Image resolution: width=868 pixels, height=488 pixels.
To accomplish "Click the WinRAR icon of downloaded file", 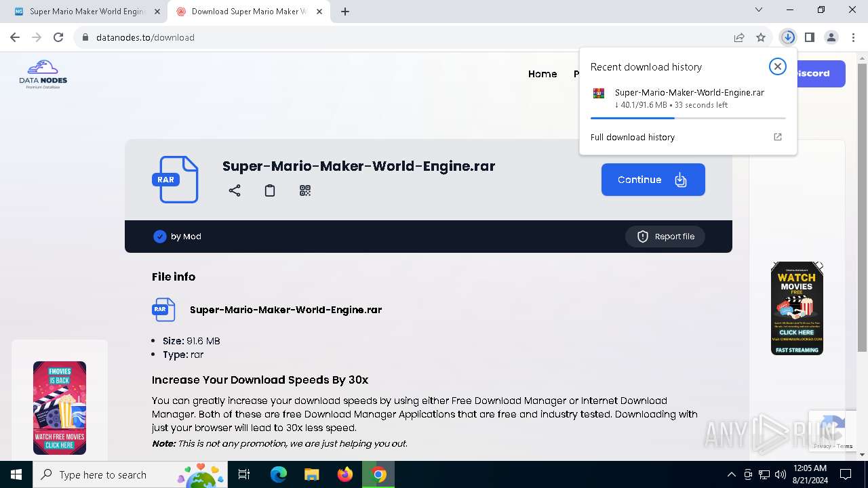I will (598, 94).
